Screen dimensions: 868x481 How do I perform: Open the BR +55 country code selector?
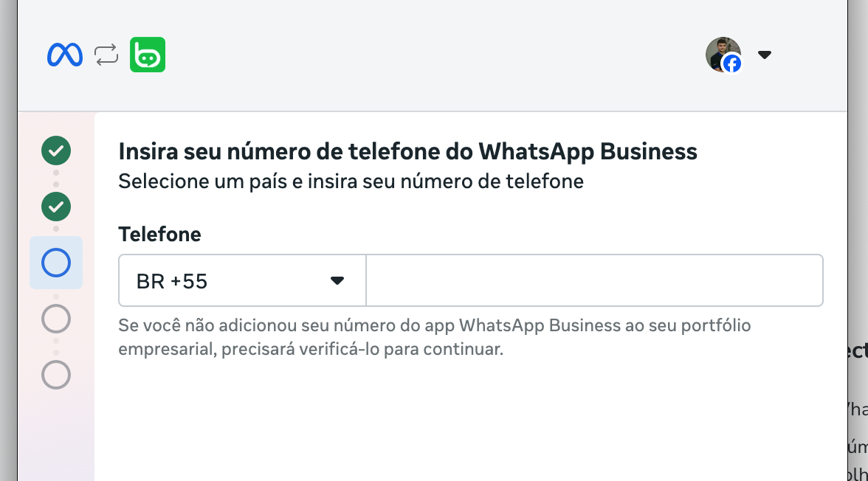click(221, 280)
